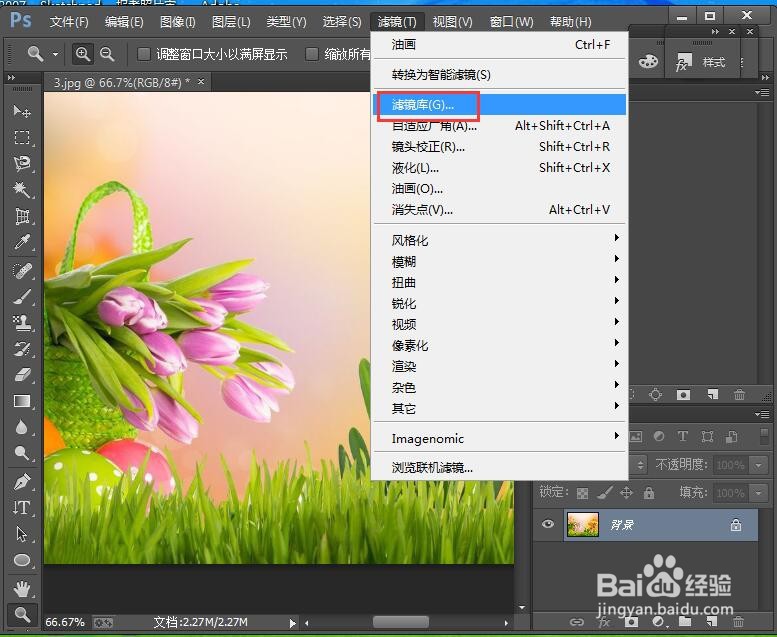Click the create new layer icon
The image size is (777, 637).
coord(712,621)
